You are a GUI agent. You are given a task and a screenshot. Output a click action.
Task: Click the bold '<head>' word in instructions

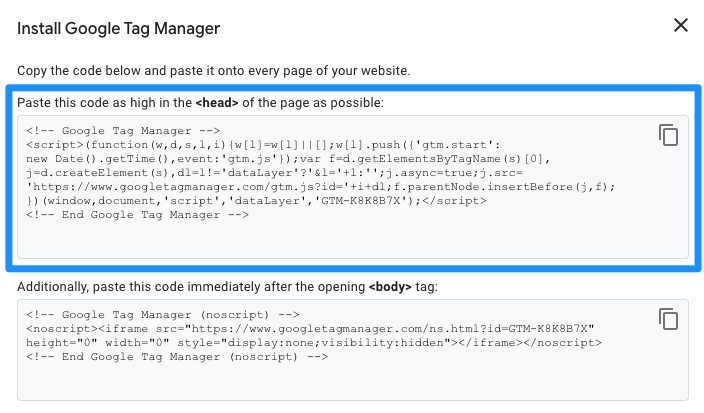click(x=217, y=103)
